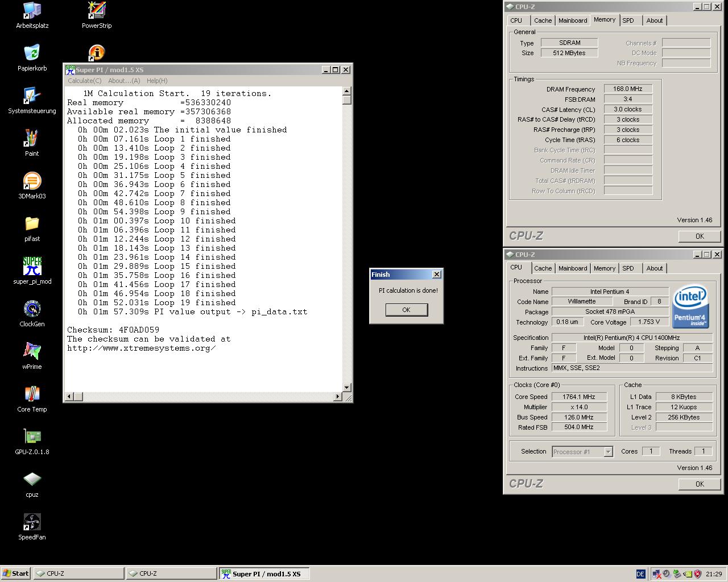728x582 pixels.
Task: Click OK in the top CPU-Z Memory window
Action: (700, 236)
